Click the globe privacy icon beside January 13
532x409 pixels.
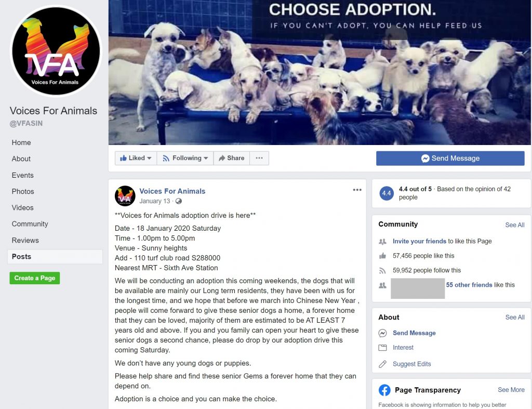click(x=179, y=201)
